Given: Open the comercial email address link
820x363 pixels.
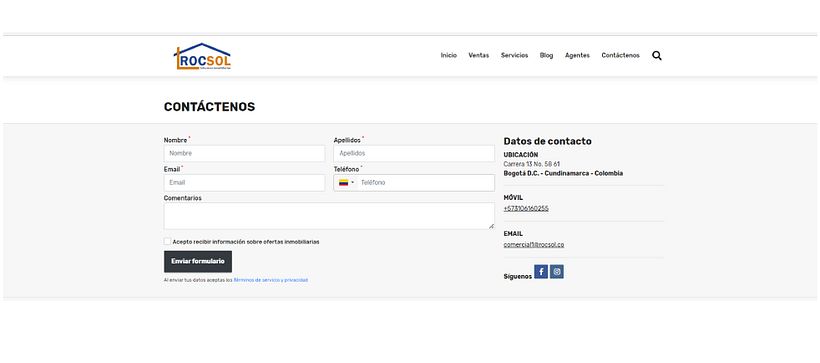Looking at the screenshot, I should click(x=534, y=244).
